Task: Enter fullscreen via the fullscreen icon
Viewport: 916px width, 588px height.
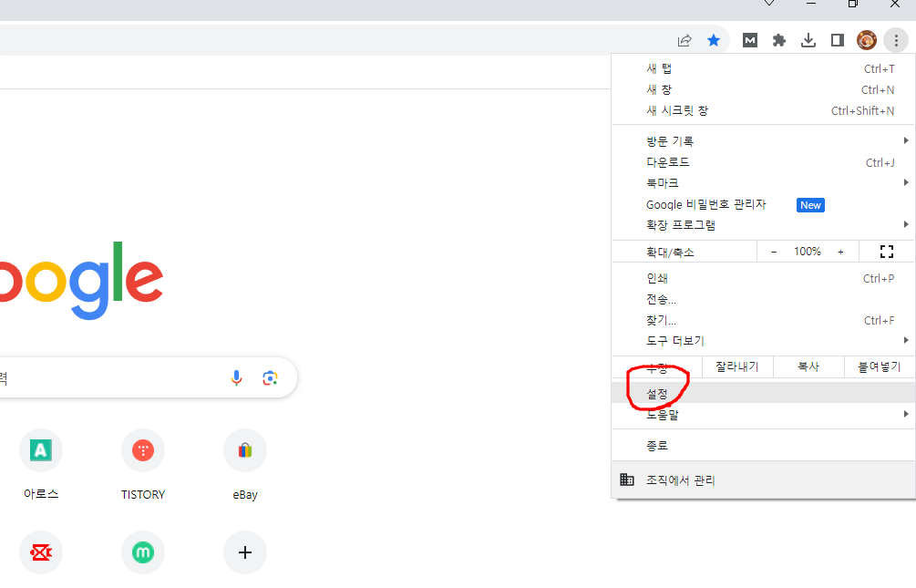Action: pos(886,251)
